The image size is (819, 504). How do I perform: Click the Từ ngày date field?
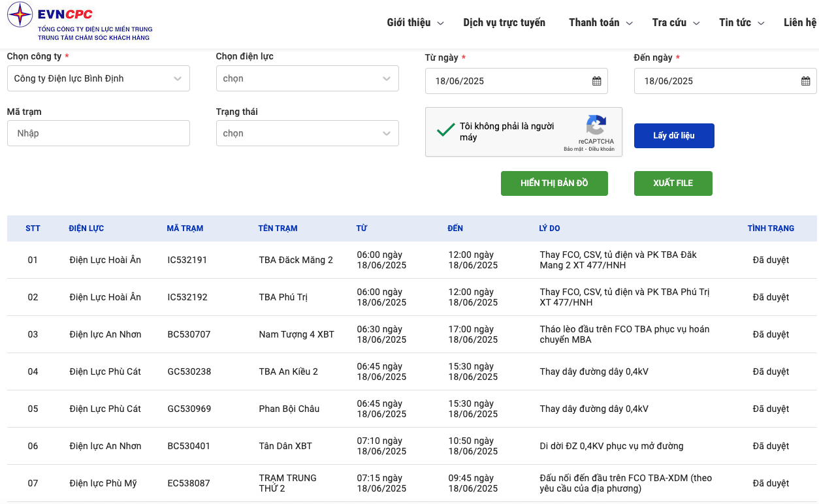coord(509,81)
